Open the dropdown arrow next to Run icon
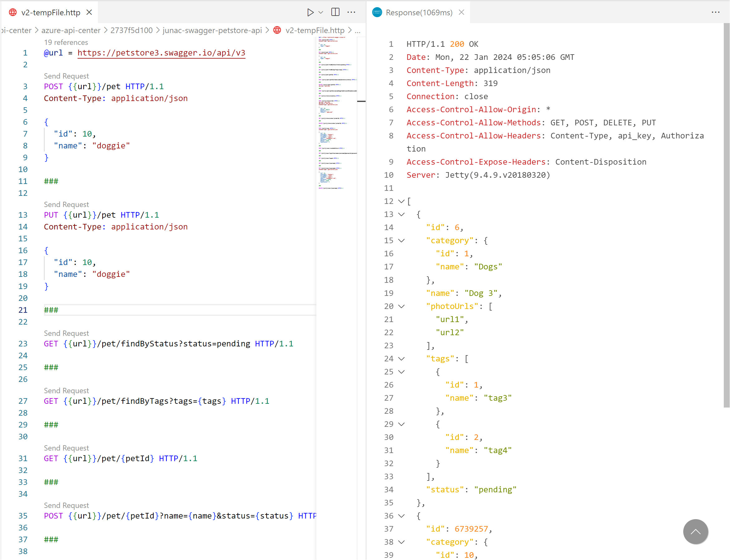 (321, 12)
